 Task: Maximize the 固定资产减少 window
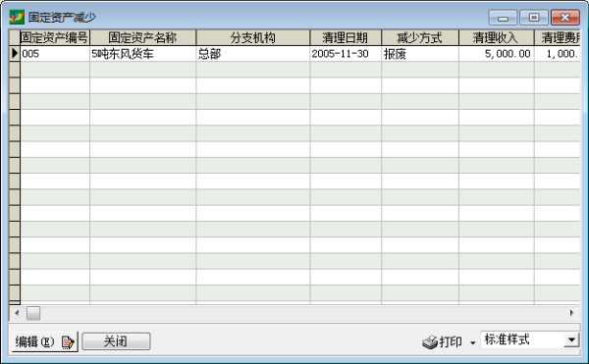[x=534, y=18]
